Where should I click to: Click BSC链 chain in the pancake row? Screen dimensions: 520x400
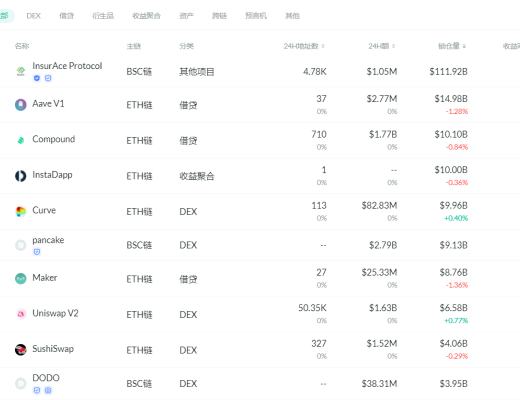coord(139,245)
